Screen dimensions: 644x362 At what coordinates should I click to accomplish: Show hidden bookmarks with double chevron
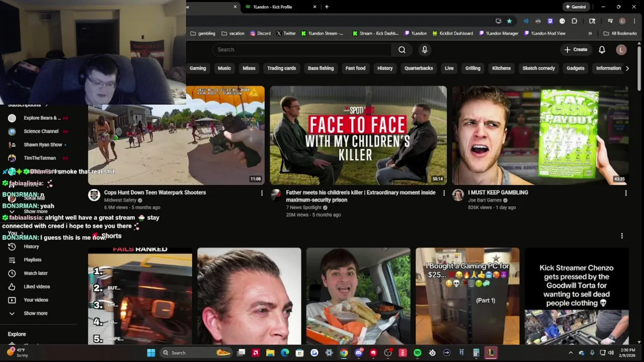coord(590,33)
